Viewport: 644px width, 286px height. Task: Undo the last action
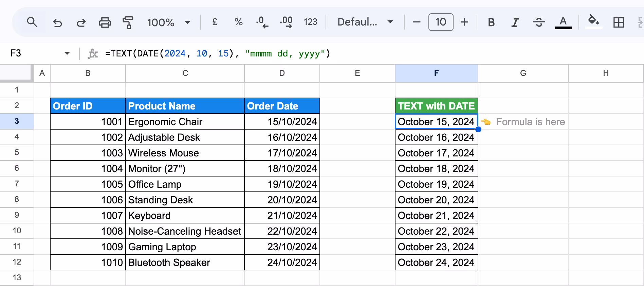[57, 23]
